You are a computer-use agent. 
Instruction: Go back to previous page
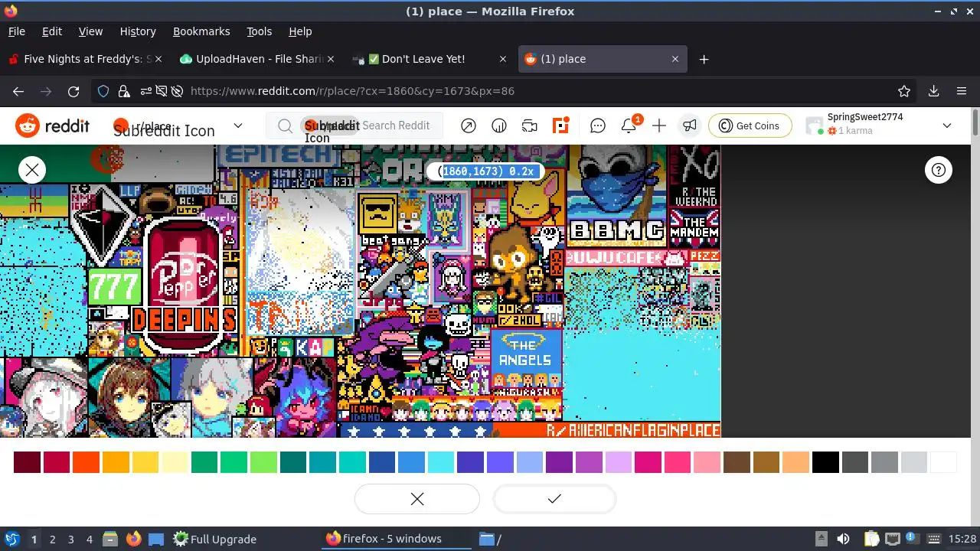click(18, 91)
